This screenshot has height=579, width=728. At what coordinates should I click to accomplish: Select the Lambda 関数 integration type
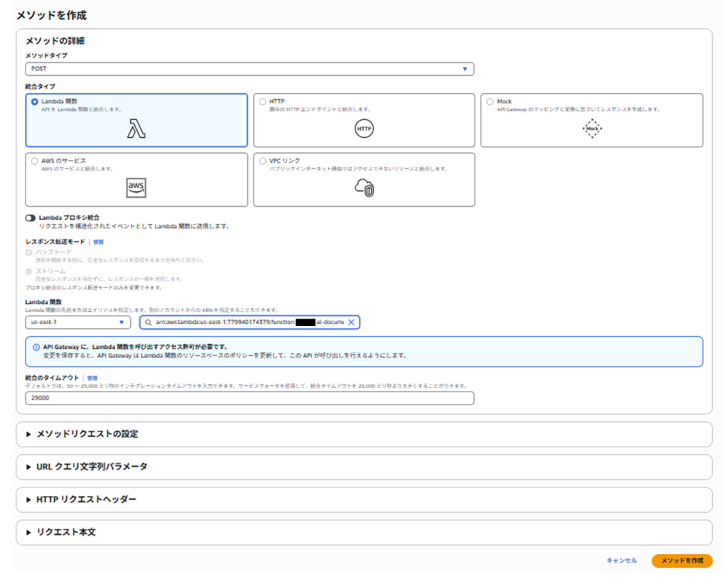pos(136,121)
